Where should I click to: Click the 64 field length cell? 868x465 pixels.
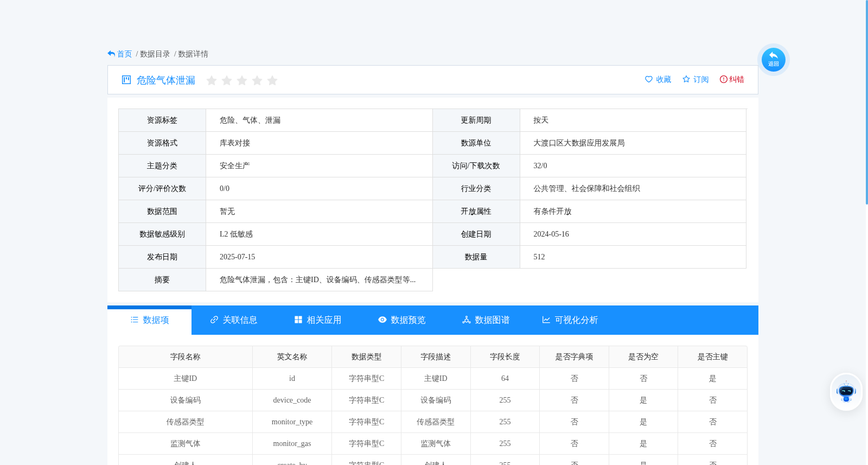pos(505,379)
